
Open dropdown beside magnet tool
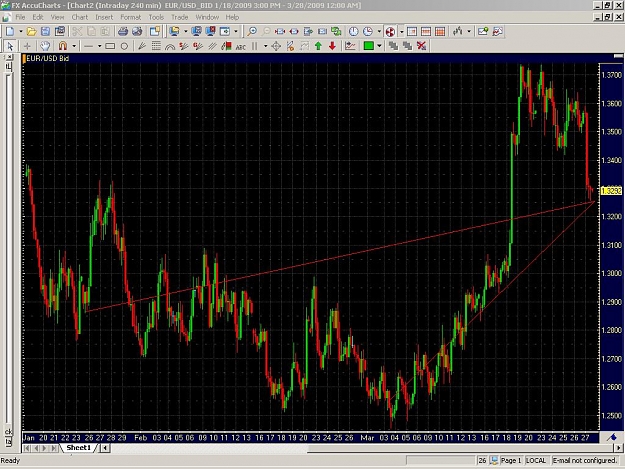coord(74,46)
